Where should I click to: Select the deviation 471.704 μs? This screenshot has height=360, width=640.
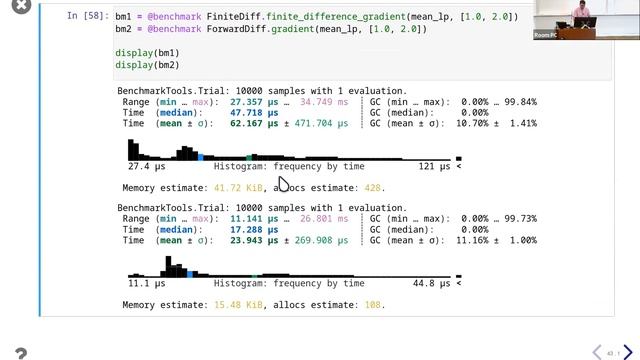pos(321,123)
